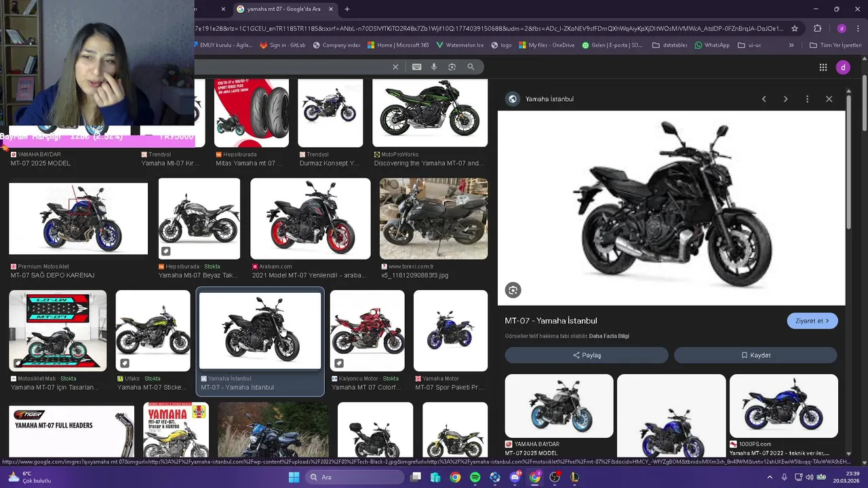Open three-dot options in preview panel
This screenshot has width=868, height=488.
(x=807, y=99)
